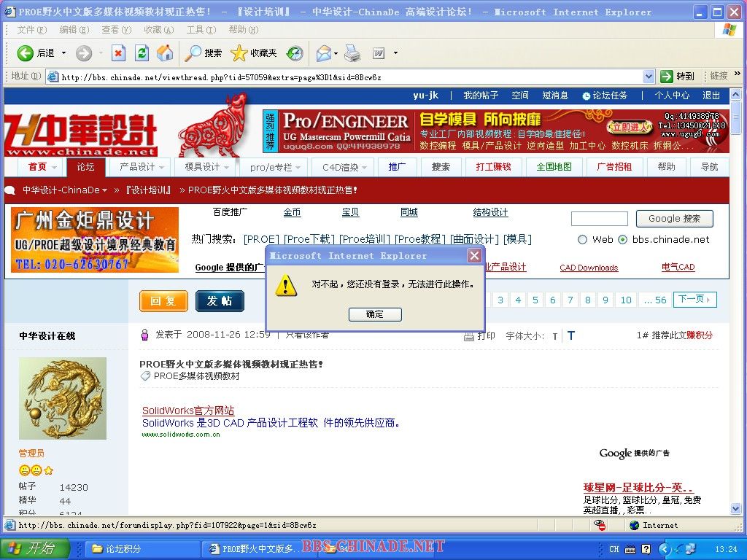Click the 退出 logout link

(711, 96)
